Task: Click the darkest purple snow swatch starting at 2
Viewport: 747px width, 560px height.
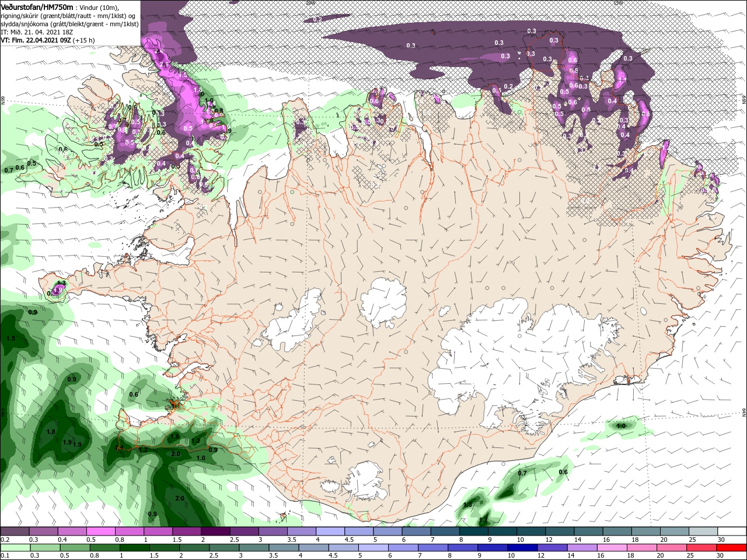Action: coord(215,531)
